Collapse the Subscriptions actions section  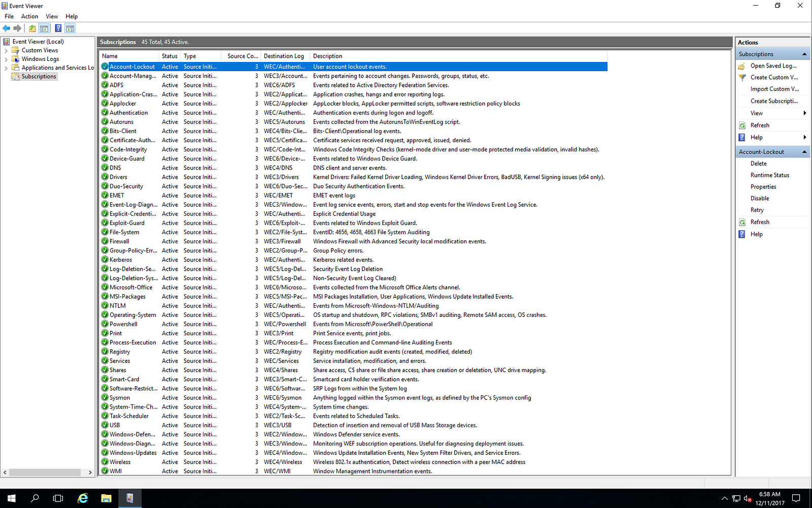804,54
